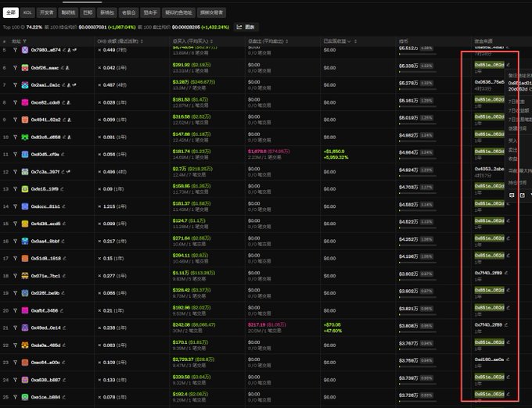532x408 pixels.
Task: Edit the note pencil in row 20
Action: pyautogui.click(x=61, y=310)
